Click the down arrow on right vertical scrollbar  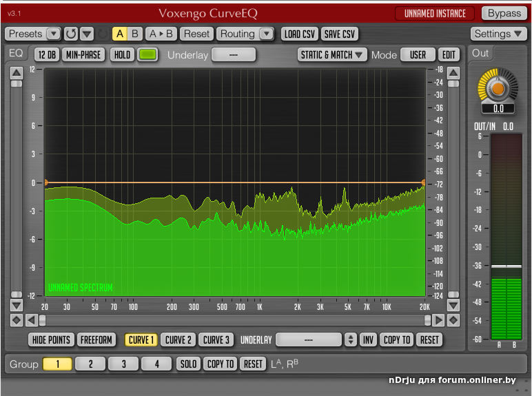(x=453, y=304)
